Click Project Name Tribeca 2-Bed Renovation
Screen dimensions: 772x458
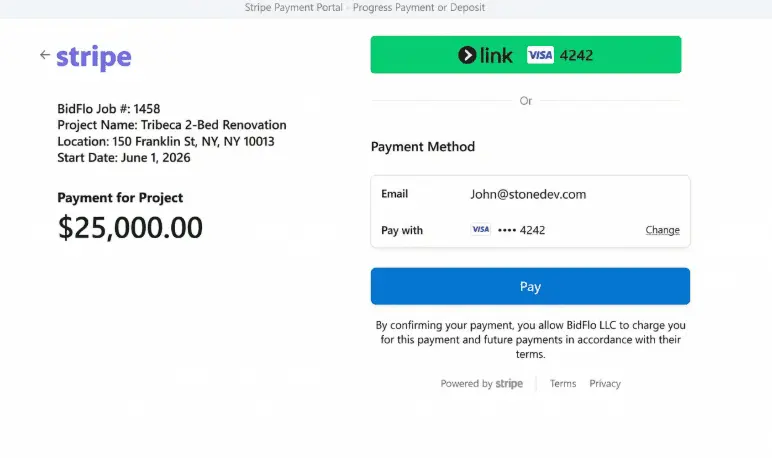172,125
